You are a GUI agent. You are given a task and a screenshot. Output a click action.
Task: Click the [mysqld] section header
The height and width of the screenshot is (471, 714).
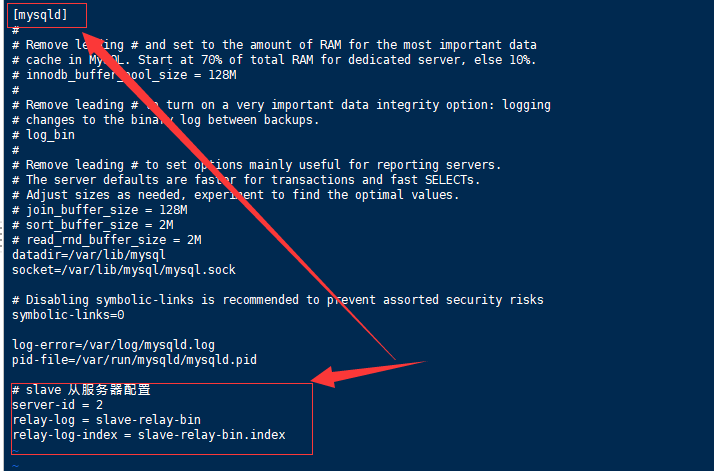click(40, 14)
